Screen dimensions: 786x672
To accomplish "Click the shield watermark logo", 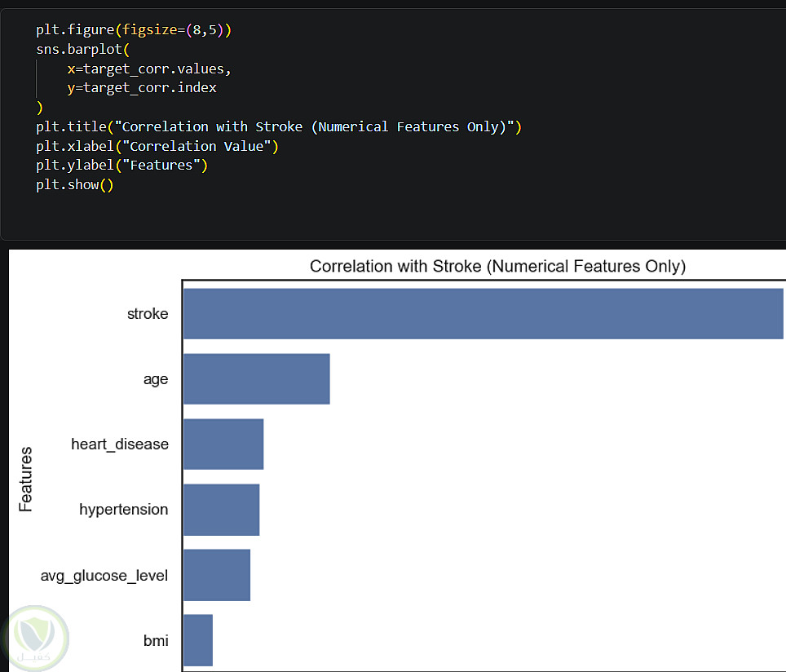I will tap(39, 638).
